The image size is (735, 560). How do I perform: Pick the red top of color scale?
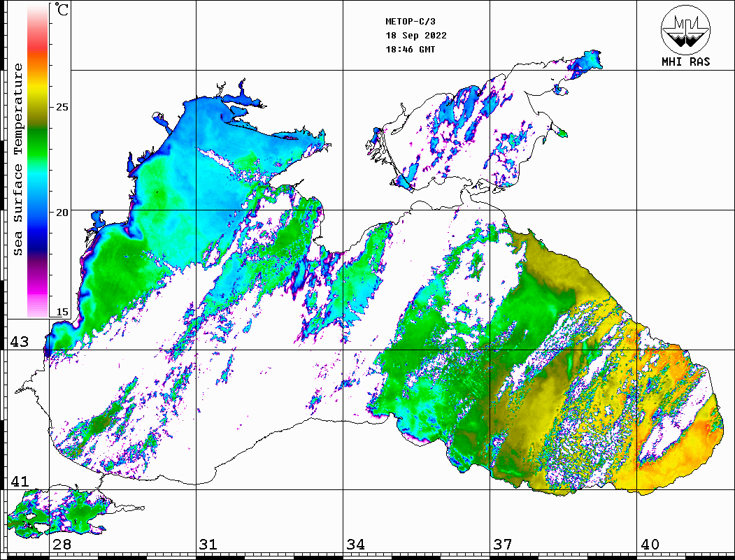38,45
